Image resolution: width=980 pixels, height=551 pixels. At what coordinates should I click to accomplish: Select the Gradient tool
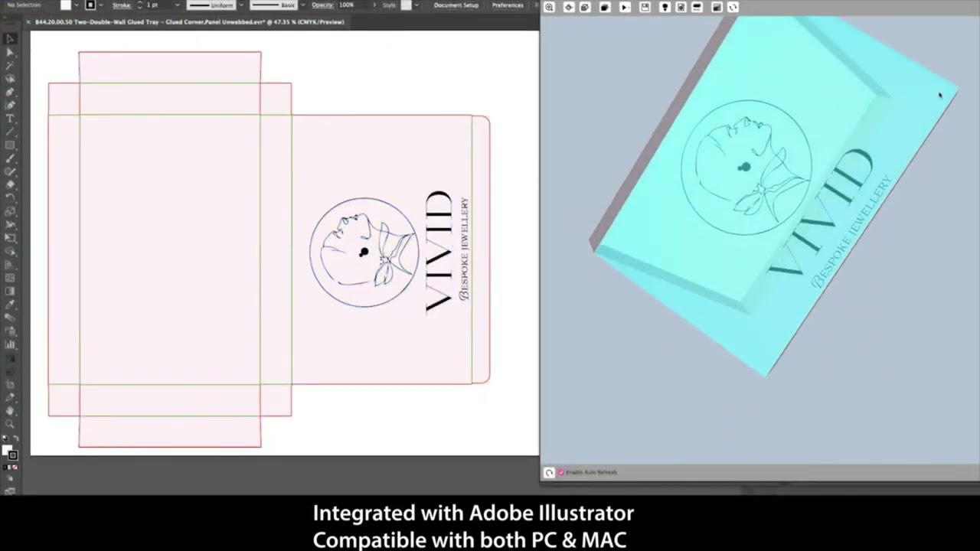pos(10,291)
